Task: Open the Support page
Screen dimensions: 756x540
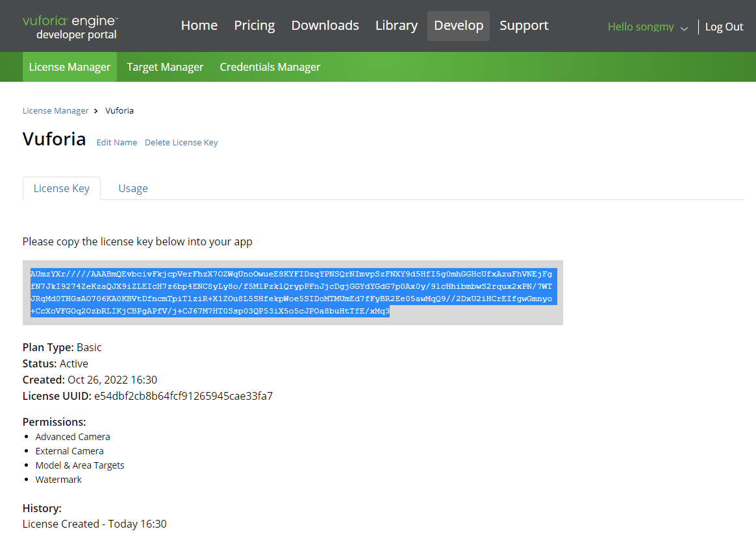Action: tap(523, 25)
